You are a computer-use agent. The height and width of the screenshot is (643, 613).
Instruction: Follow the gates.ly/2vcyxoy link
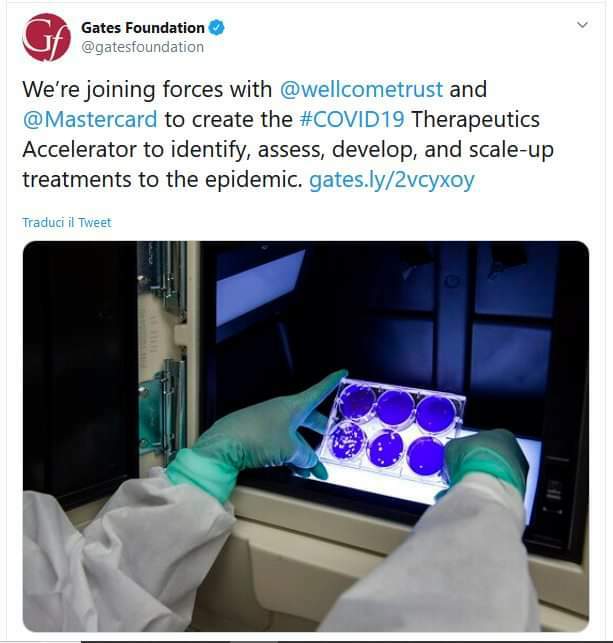[392, 180]
